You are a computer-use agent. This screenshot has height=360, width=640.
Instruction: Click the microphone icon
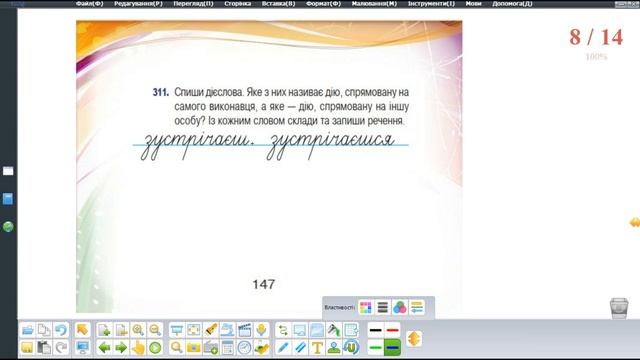click(261, 330)
